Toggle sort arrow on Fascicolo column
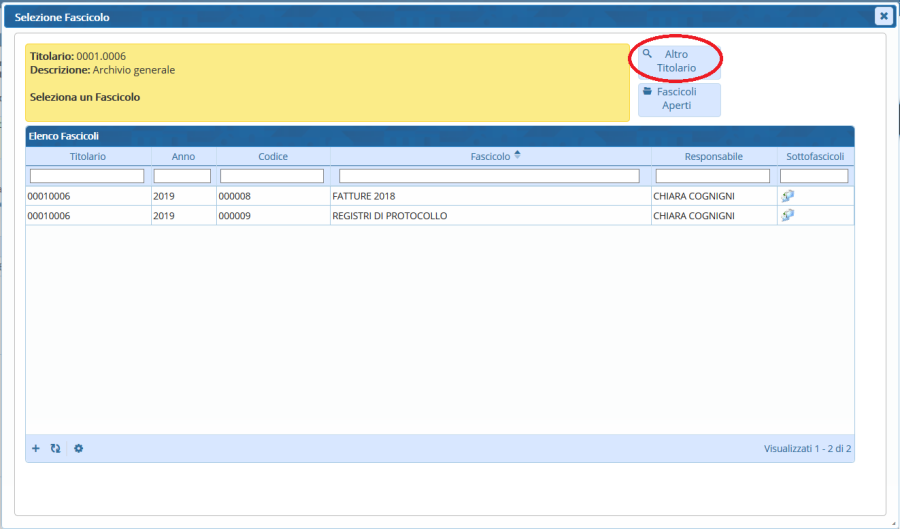900x529 pixels. pyautogui.click(x=517, y=155)
